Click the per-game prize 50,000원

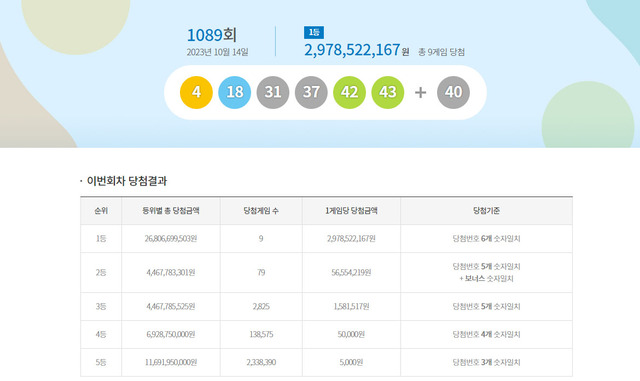point(351,334)
